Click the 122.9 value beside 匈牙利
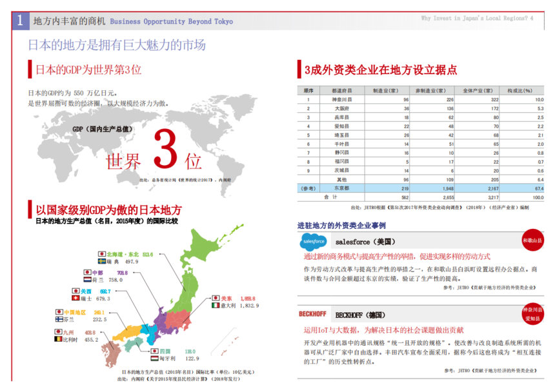Viewport: 555px width, 392px height. 192,358
